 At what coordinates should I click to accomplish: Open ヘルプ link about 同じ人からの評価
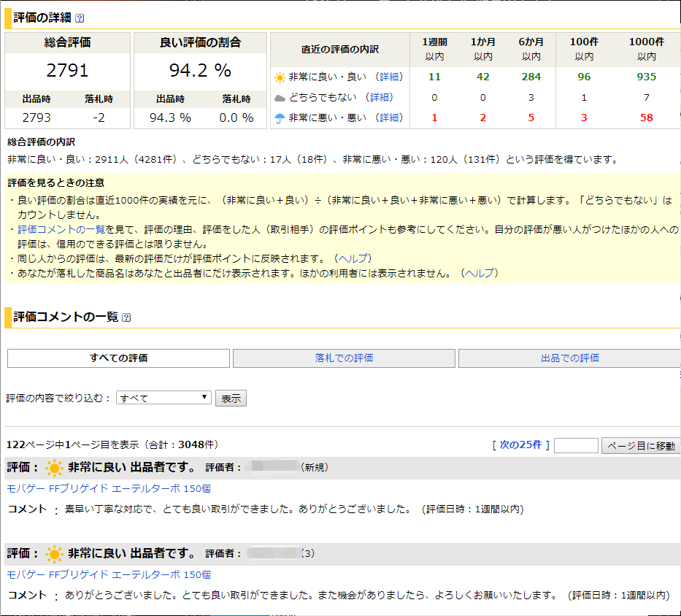tap(353, 258)
